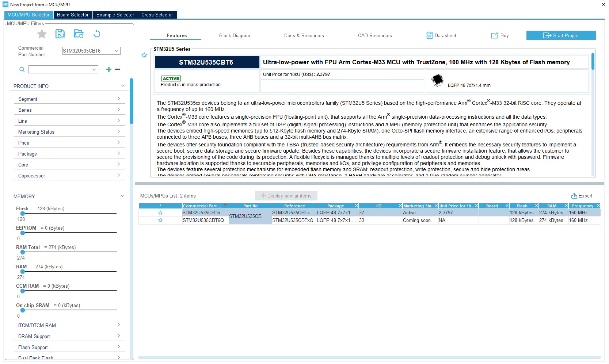Sort by Reference column header
This screenshot has height=364, width=609.
pyautogui.click(x=294, y=206)
